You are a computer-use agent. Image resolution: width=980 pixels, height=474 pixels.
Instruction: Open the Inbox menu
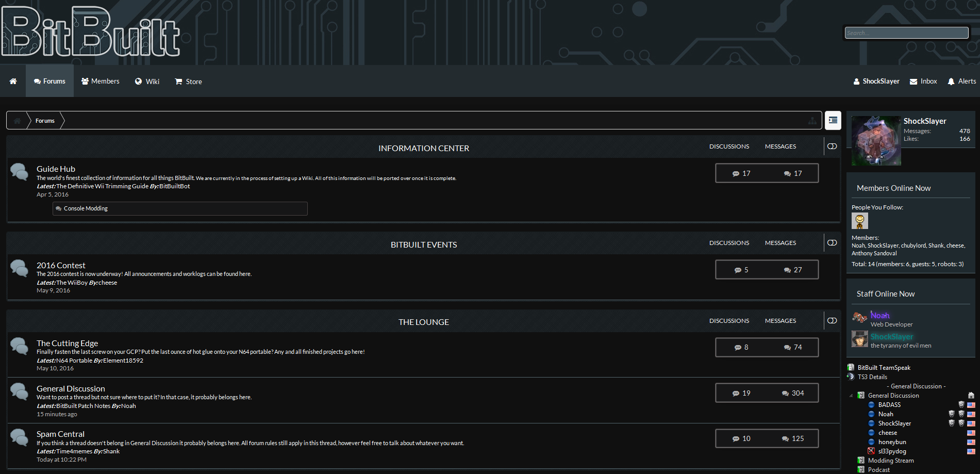click(x=923, y=81)
